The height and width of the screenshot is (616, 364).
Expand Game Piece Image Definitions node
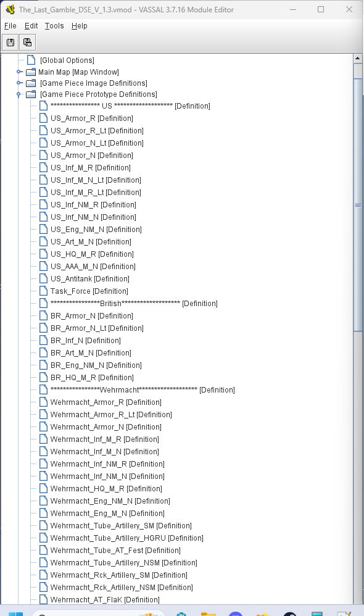[x=19, y=83]
